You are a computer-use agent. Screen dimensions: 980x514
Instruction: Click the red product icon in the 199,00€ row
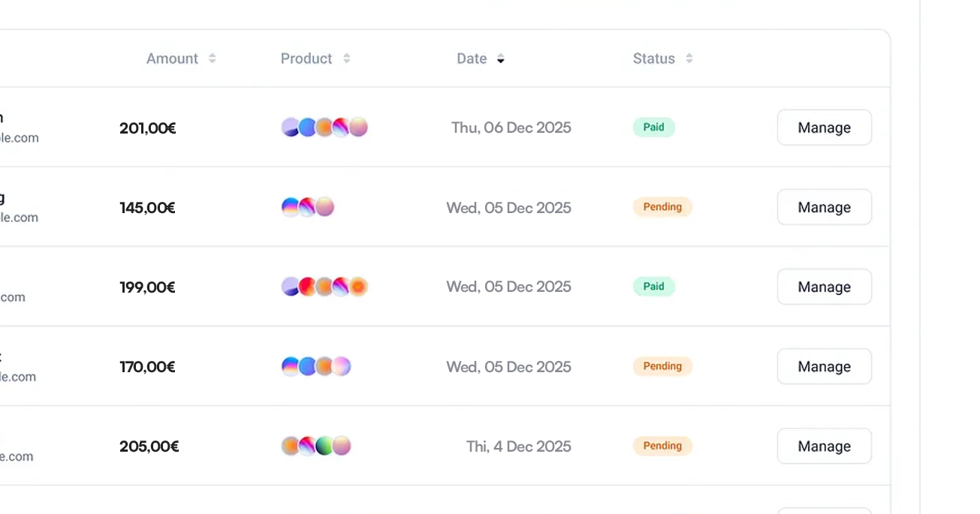coord(307,287)
